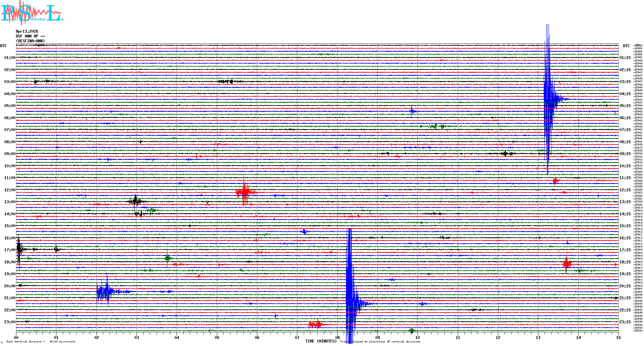This screenshot has width=644, height=346.
Task: Select the 12:00 hour marker on left
Action: pyautogui.click(x=10, y=190)
